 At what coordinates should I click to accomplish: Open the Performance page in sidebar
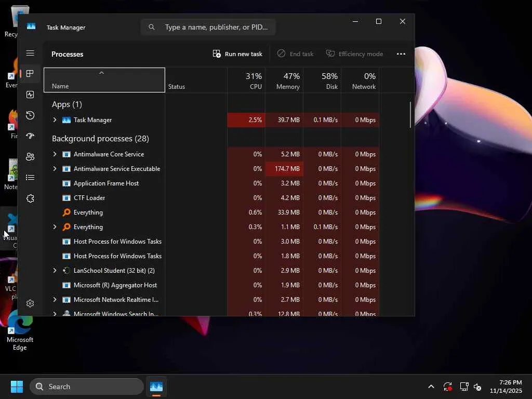point(30,95)
